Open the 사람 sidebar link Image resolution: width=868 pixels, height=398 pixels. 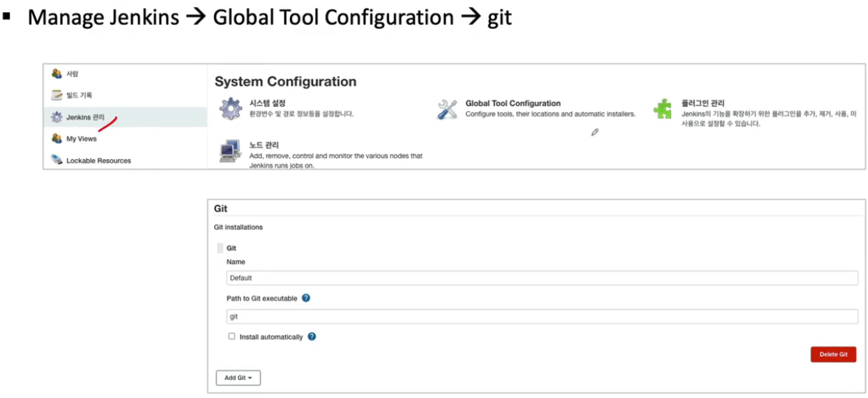pos(72,73)
